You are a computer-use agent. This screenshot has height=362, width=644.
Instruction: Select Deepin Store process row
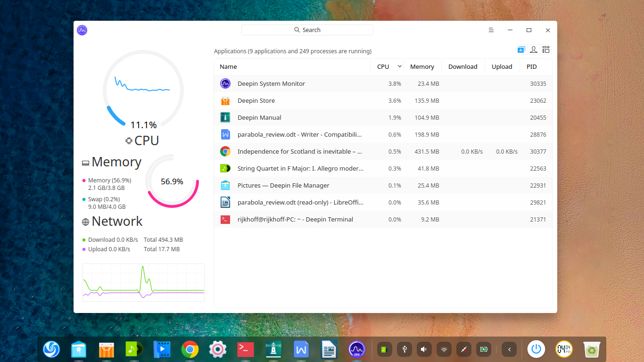pyautogui.click(x=383, y=100)
